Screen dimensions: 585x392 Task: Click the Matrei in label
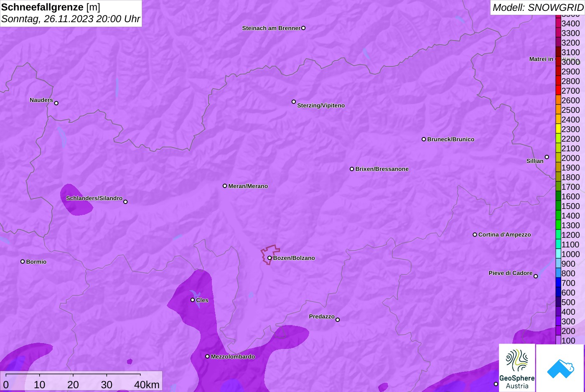(541, 59)
